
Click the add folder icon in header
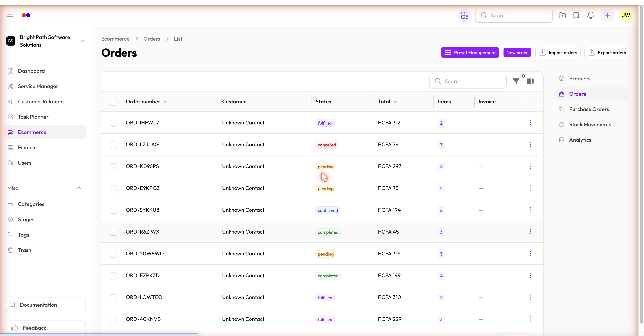tap(562, 16)
